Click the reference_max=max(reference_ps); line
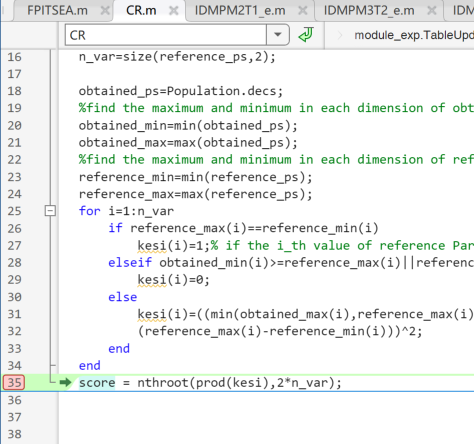474x444 pixels. (195, 194)
